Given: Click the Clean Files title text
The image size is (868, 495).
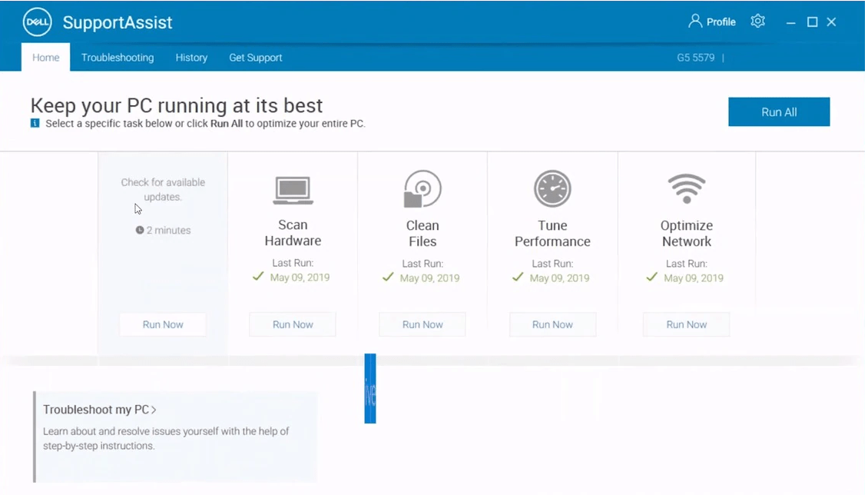Looking at the screenshot, I should point(422,233).
